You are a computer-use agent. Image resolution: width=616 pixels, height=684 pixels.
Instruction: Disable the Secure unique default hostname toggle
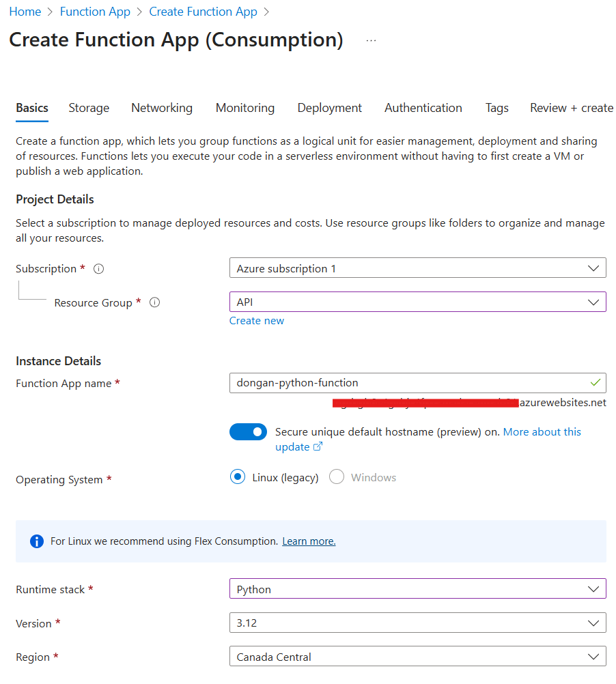pos(249,431)
